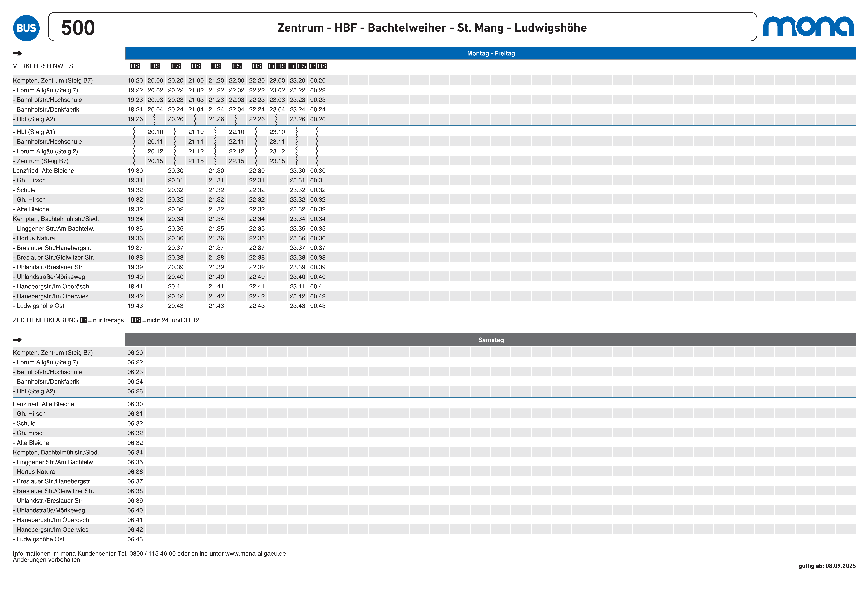Click the 00.43 arrival at Ludwigshöhe Ost
868x613 pixels.
click(318, 306)
